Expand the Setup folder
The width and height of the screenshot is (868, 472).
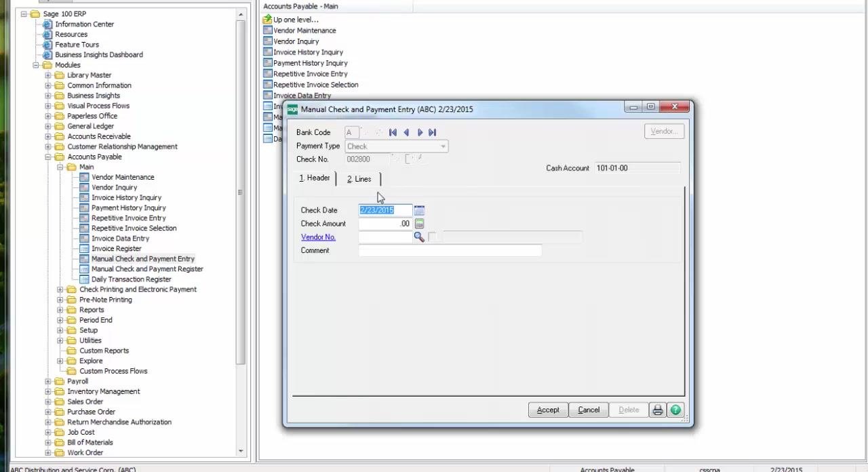pyautogui.click(x=60, y=330)
